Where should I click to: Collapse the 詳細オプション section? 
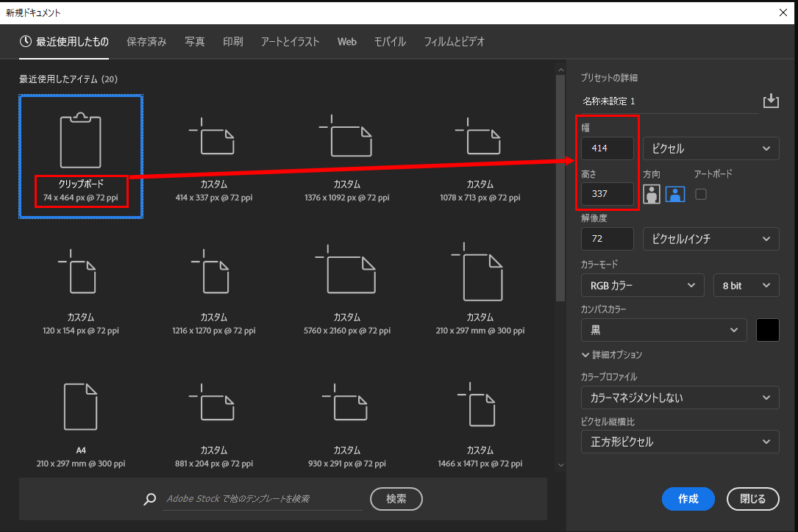point(612,355)
